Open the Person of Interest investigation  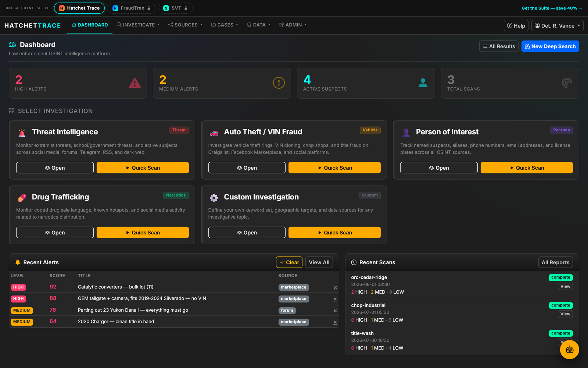[439, 168]
